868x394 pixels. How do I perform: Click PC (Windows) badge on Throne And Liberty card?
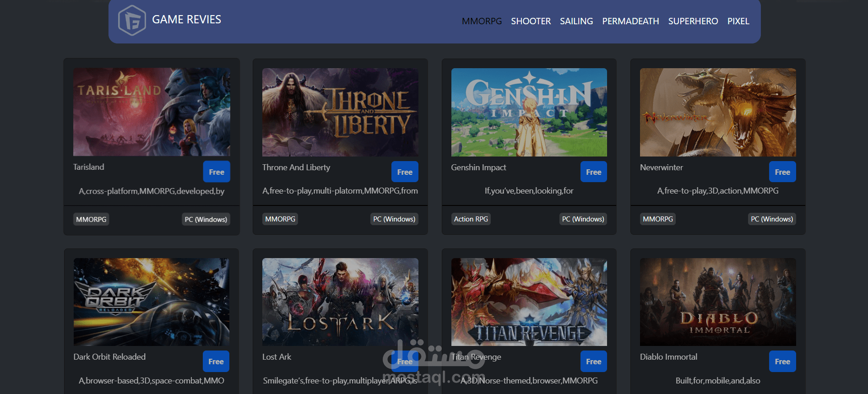coord(394,219)
